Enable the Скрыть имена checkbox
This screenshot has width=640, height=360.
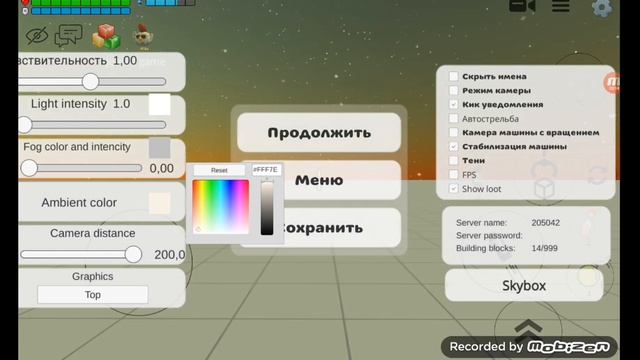(453, 76)
